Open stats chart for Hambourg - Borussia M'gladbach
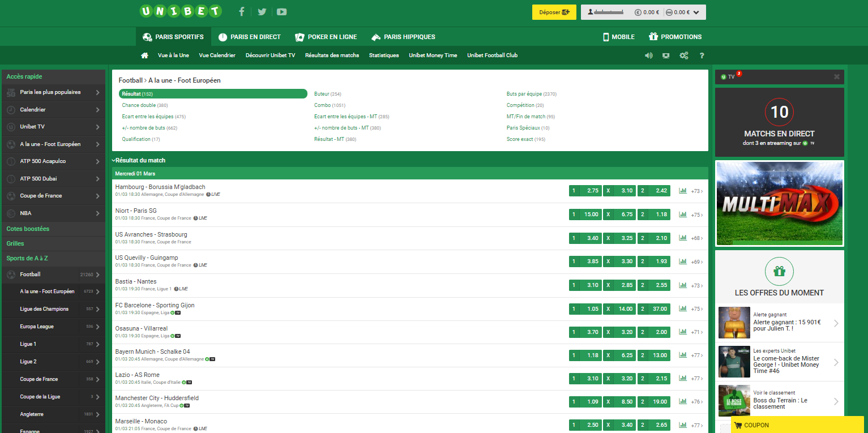This screenshot has height=433, width=868. click(x=683, y=191)
